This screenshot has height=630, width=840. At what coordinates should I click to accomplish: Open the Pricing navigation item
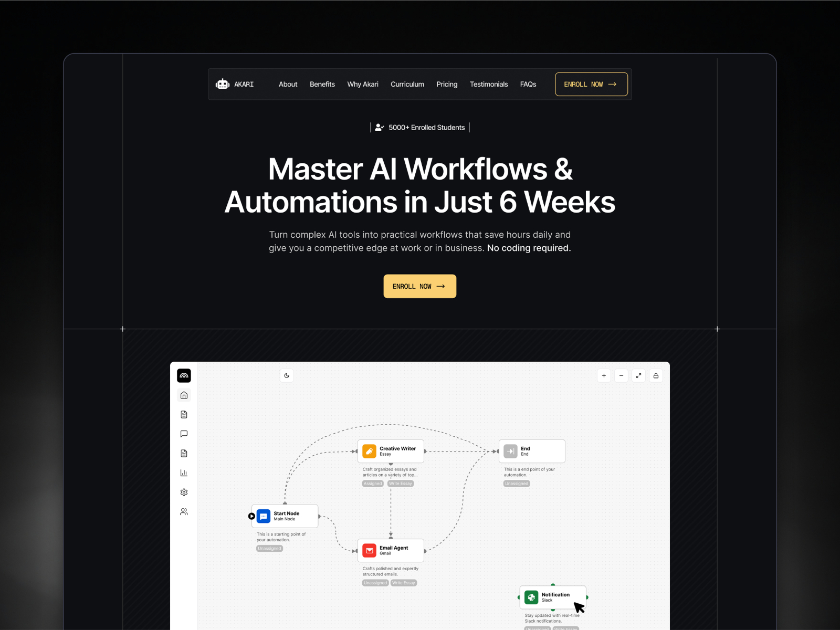[447, 84]
